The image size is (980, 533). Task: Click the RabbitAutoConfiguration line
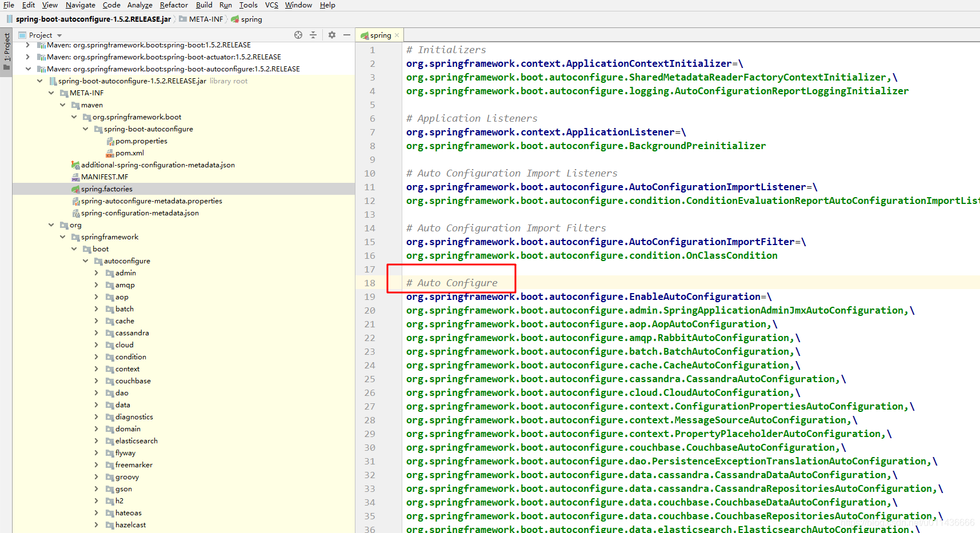click(603, 338)
